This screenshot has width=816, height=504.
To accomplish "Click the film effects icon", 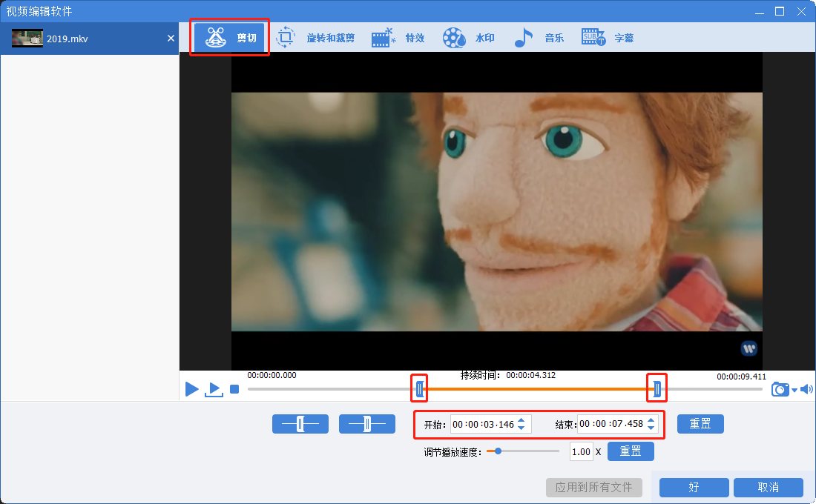I will (384, 38).
